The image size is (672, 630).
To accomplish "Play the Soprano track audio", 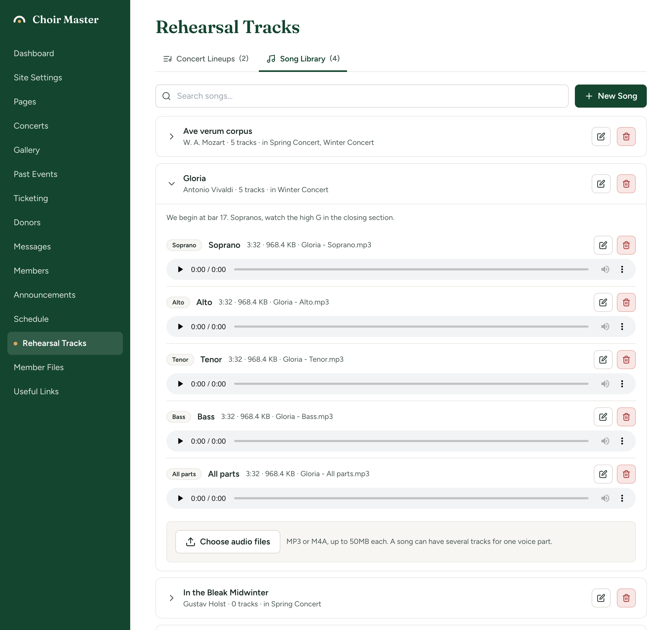I will coord(180,269).
